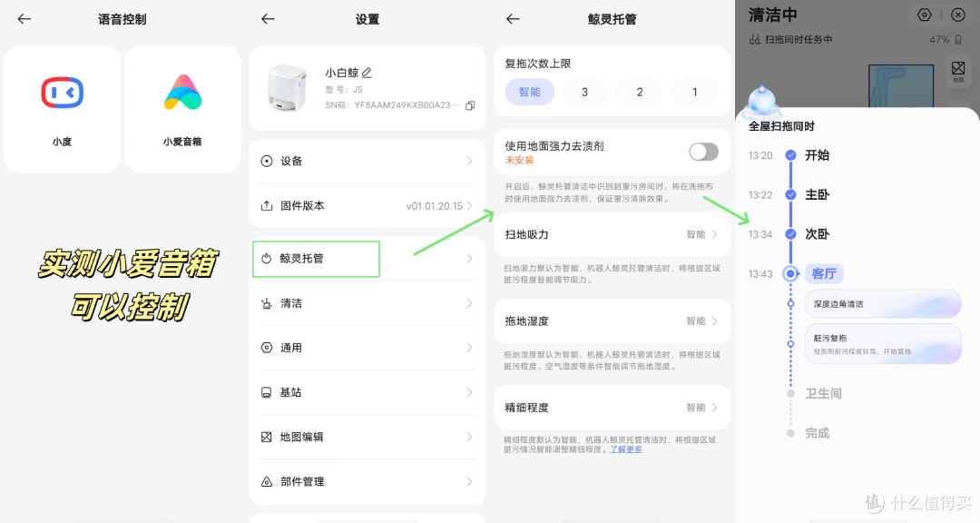Tap the 小白鲸 robot device image
980x523 pixels.
pos(287,87)
